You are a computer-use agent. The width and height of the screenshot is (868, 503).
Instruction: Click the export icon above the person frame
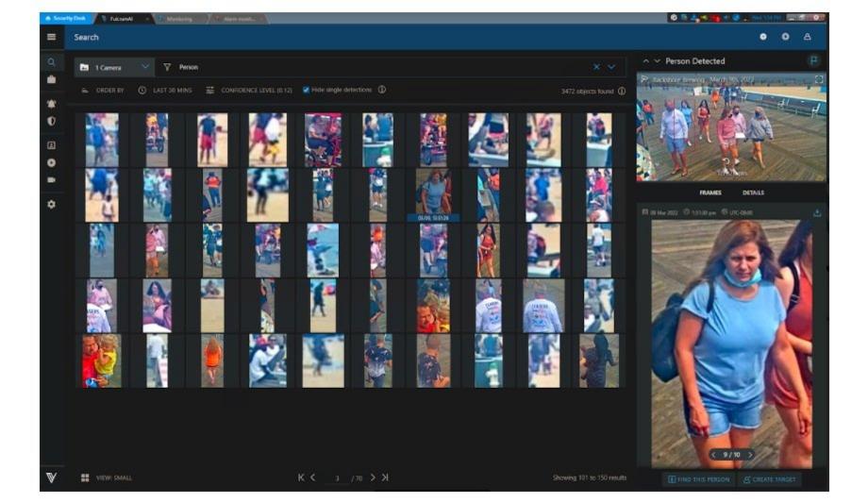[x=817, y=212]
